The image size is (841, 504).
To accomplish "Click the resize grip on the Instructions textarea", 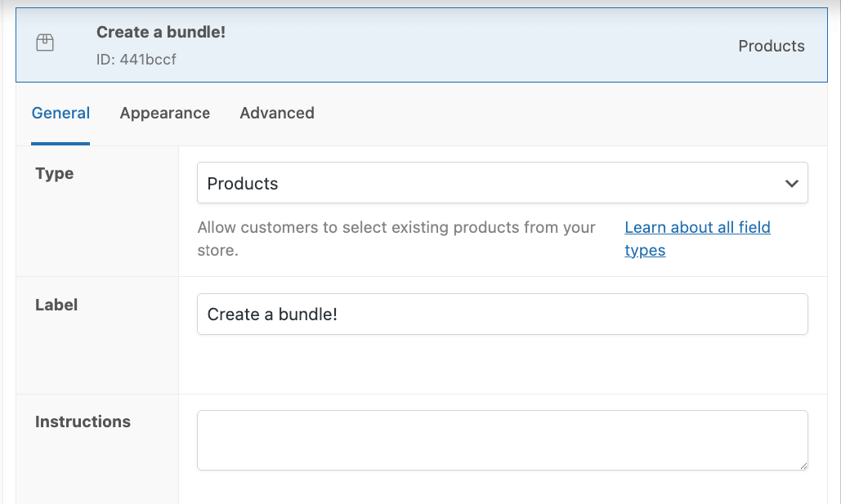I will pyautogui.click(x=802, y=466).
